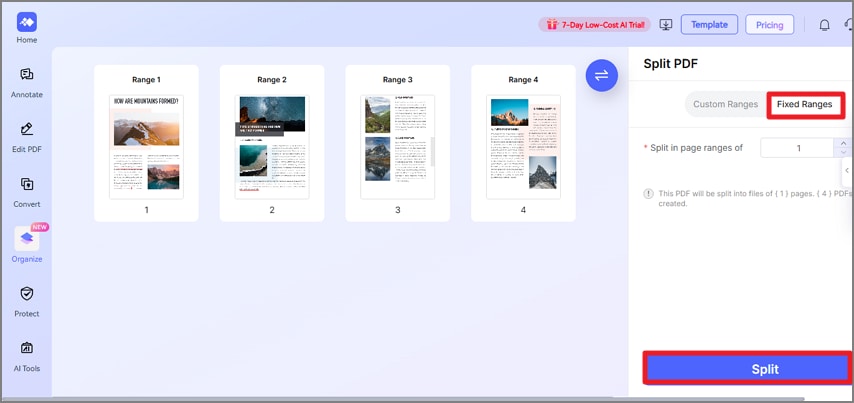Collapse the side panel chevron
This screenshot has width=854, height=403.
pyautogui.click(x=847, y=170)
